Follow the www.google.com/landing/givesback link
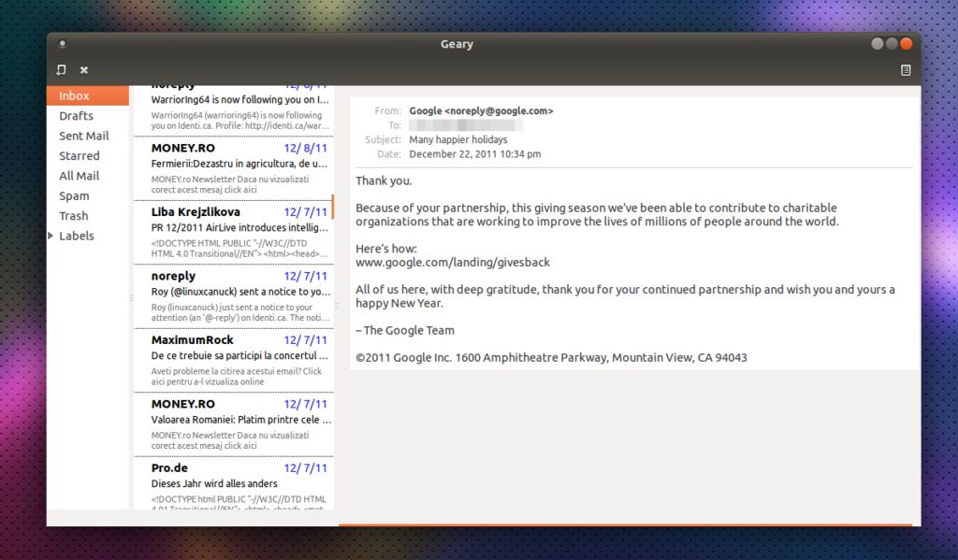This screenshot has width=958, height=560. tap(453, 262)
